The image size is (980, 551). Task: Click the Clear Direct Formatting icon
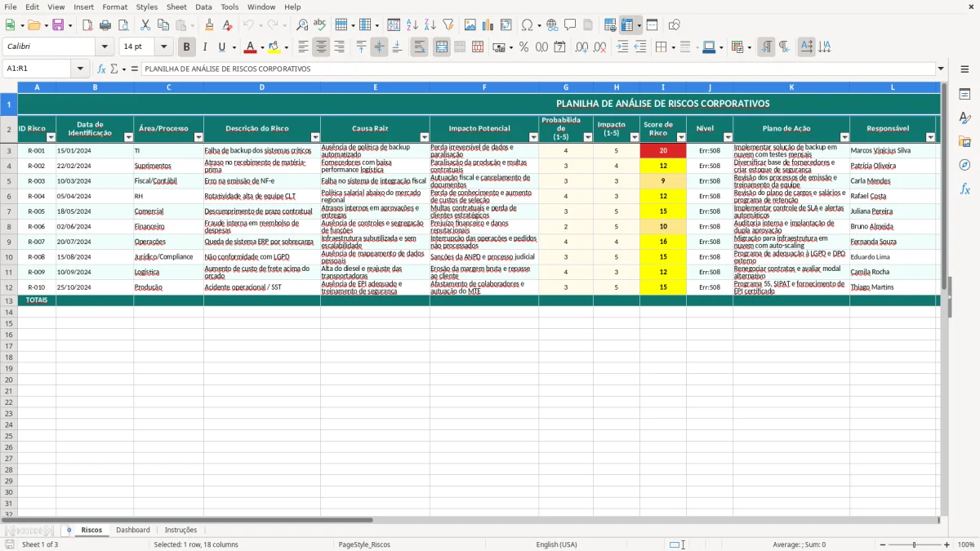(228, 25)
